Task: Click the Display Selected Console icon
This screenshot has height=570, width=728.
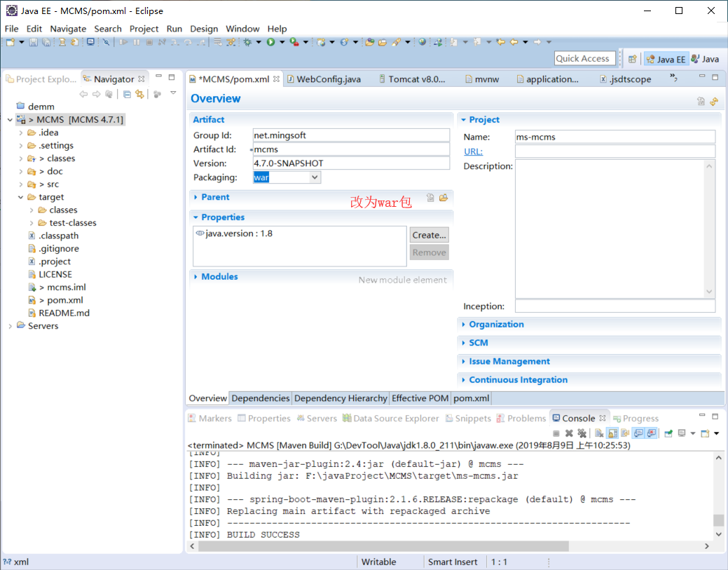Action: 682,433
